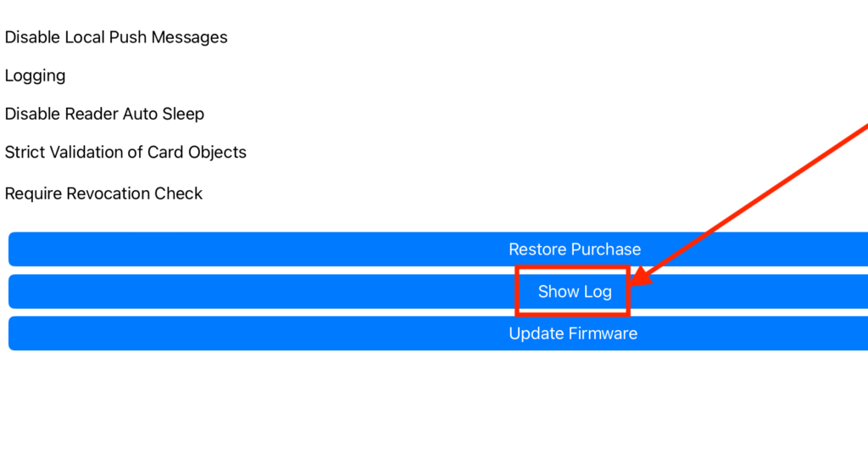The image size is (868, 475).
Task: Select the Disable Local Push Messages setting
Action: (116, 37)
